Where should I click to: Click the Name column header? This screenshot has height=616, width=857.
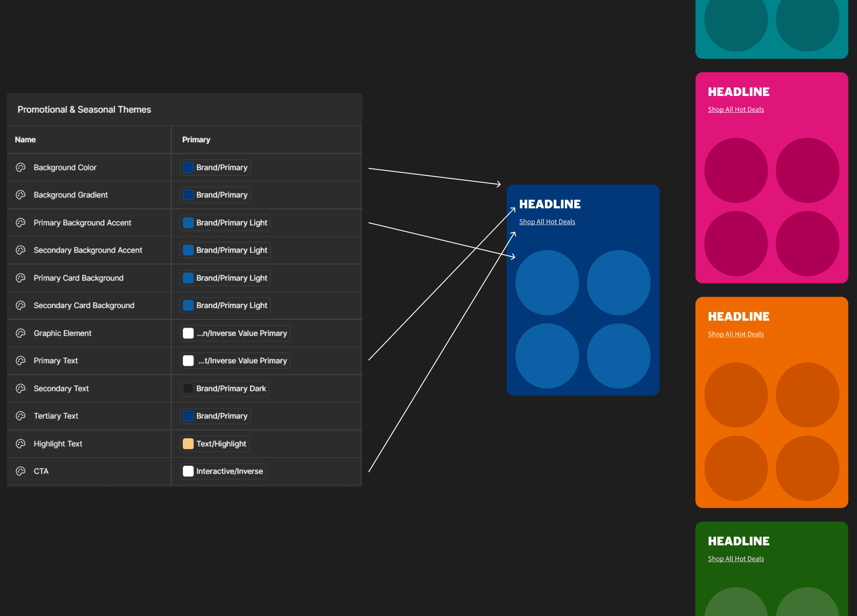click(x=25, y=140)
